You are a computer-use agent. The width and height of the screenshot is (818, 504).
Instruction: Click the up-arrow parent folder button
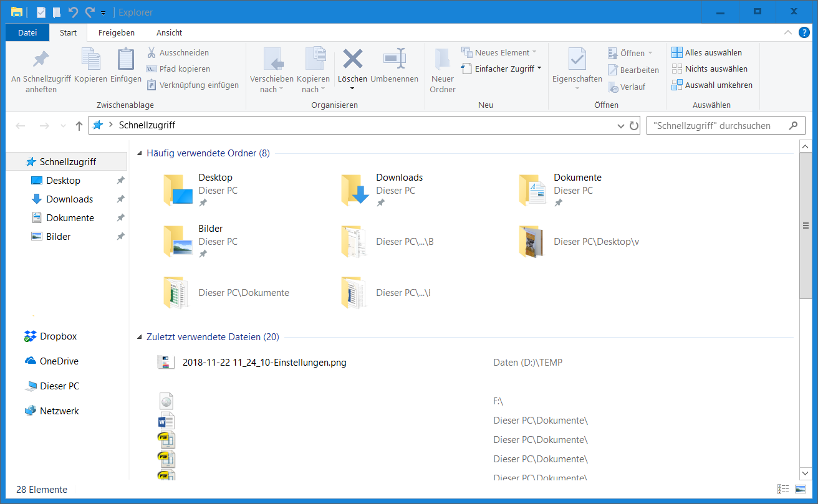click(79, 126)
